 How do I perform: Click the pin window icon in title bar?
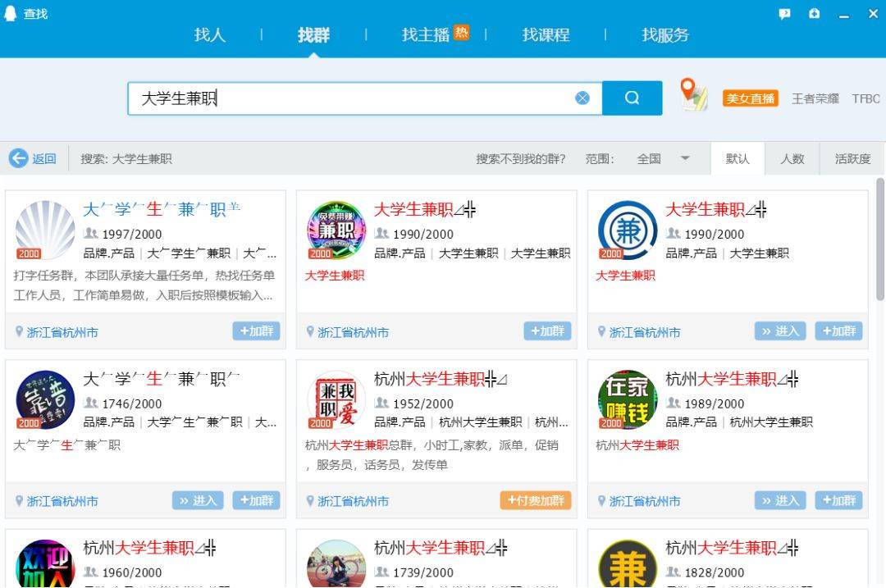[x=814, y=13]
